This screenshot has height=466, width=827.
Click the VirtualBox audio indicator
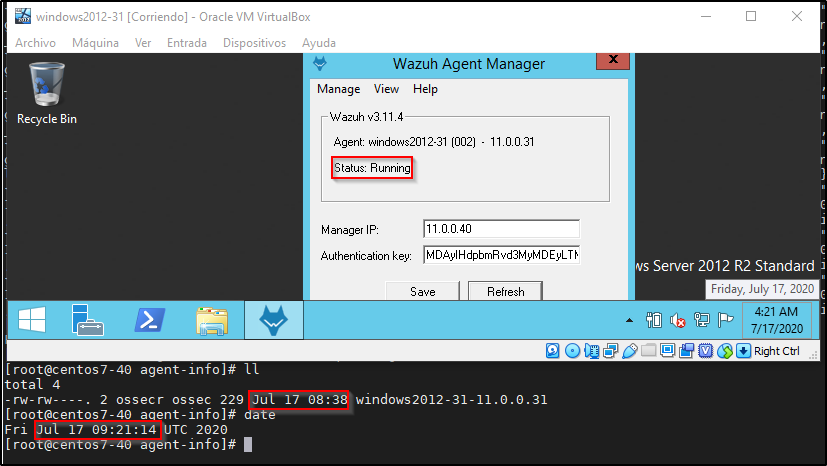pyautogui.click(x=592, y=351)
